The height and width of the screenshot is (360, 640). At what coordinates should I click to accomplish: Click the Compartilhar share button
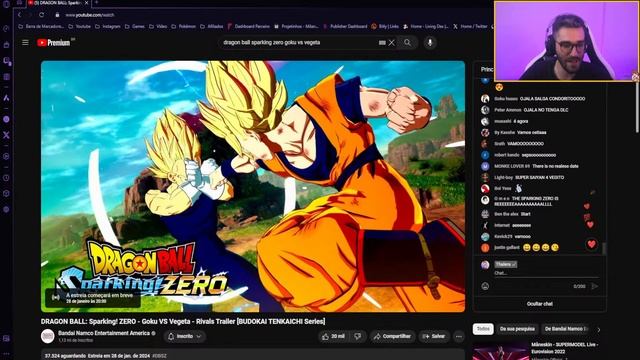[x=392, y=336]
